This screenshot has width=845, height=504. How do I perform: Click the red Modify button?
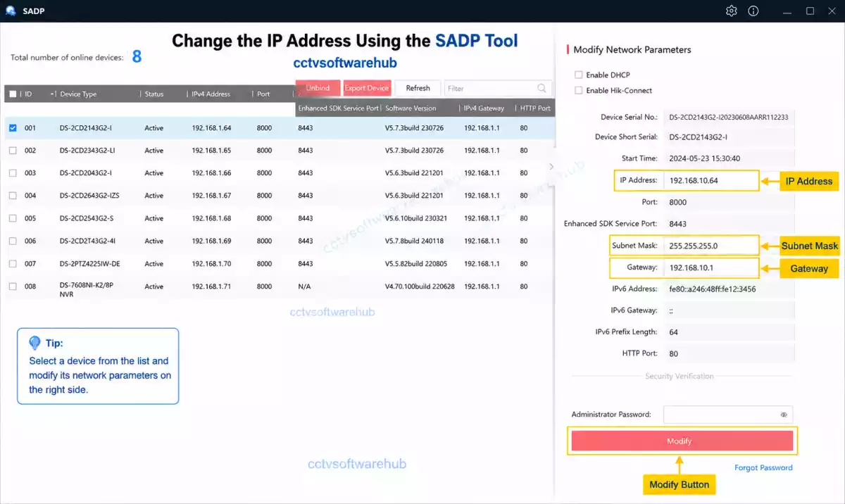click(x=682, y=441)
